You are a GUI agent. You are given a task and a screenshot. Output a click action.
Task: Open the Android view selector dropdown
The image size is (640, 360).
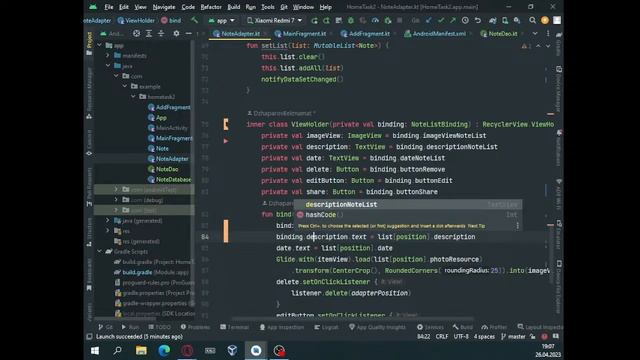tap(112, 33)
